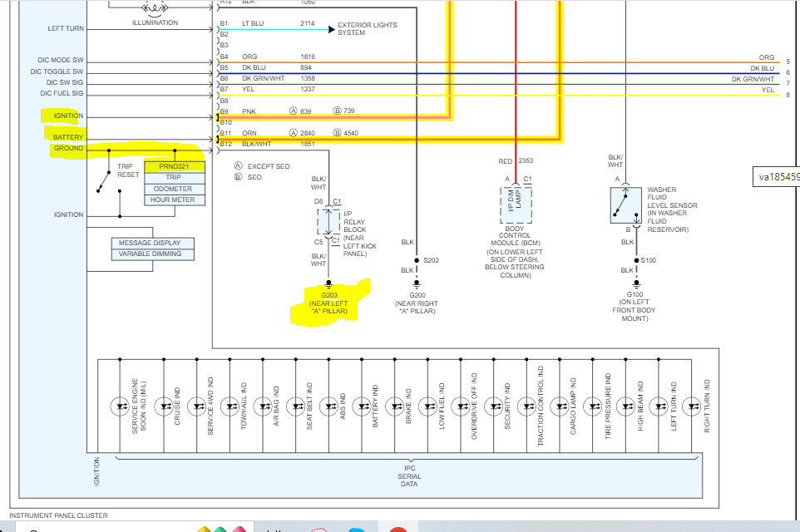The image size is (800, 532).
Task: Click the Air Bag indicator LED symbol
Action: click(x=263, y=406)
